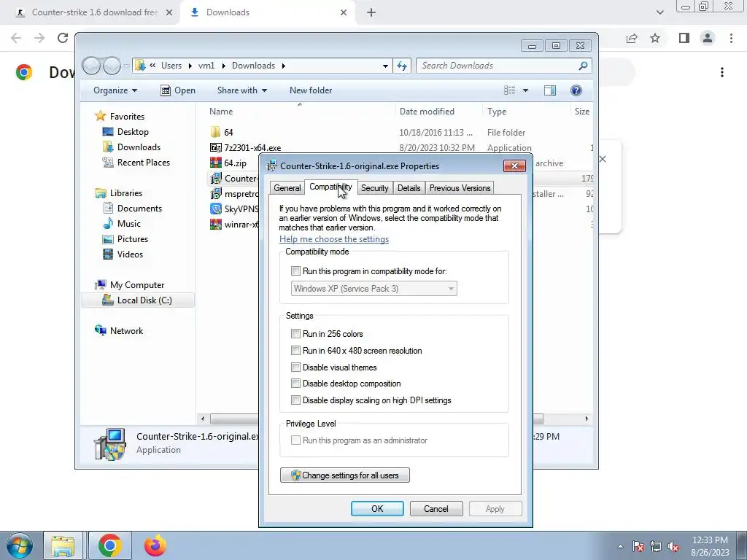The width and height of the screenshot is (747, 560).
Task: Click Open in Explorer toolbar
Action: [x=178, y=90]
